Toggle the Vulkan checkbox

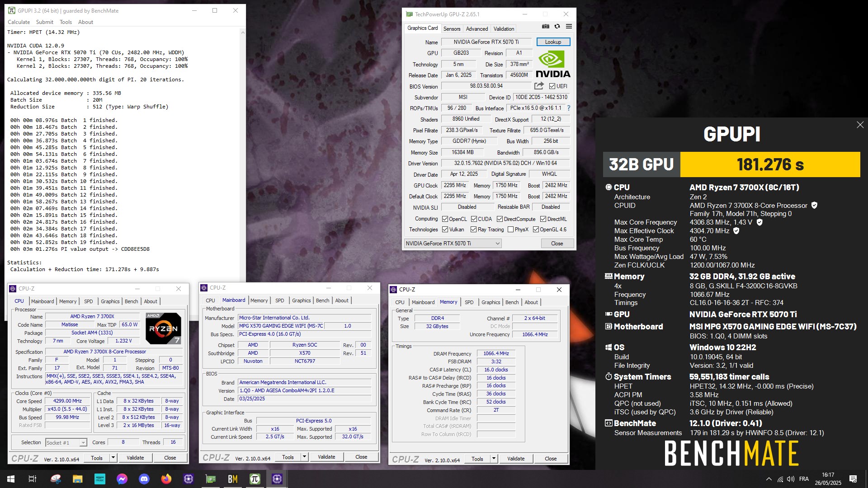[445, 230]
